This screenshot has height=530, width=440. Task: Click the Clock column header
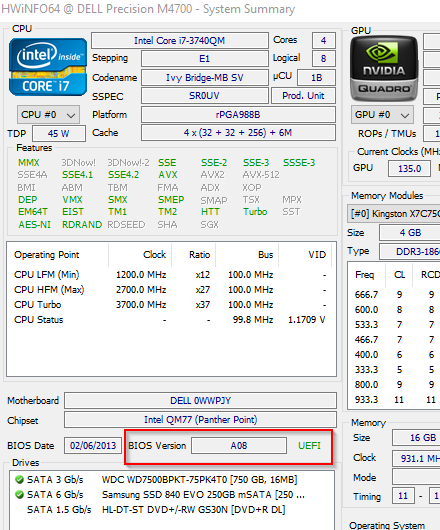[x=141, y=255]
